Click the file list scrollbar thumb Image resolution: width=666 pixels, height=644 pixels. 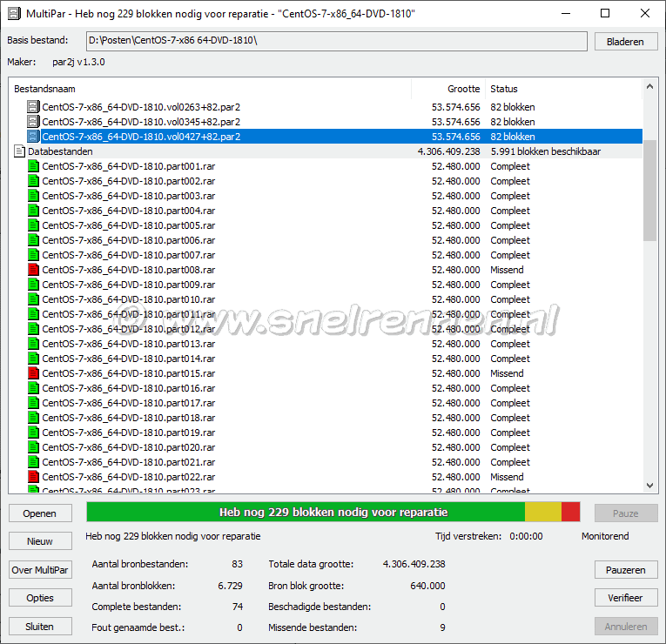649,191
